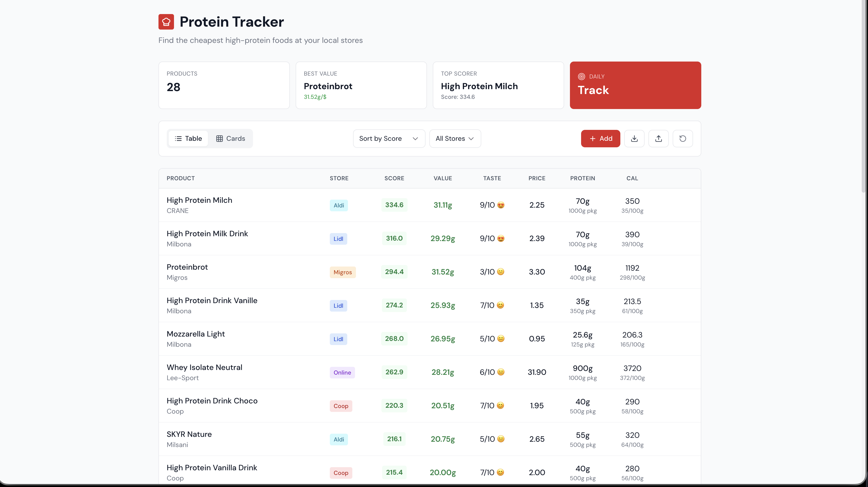Click the heart-eyes taste emoji for High Protein Milch
The height and width of the screenshot is (487, 868).
501,205
